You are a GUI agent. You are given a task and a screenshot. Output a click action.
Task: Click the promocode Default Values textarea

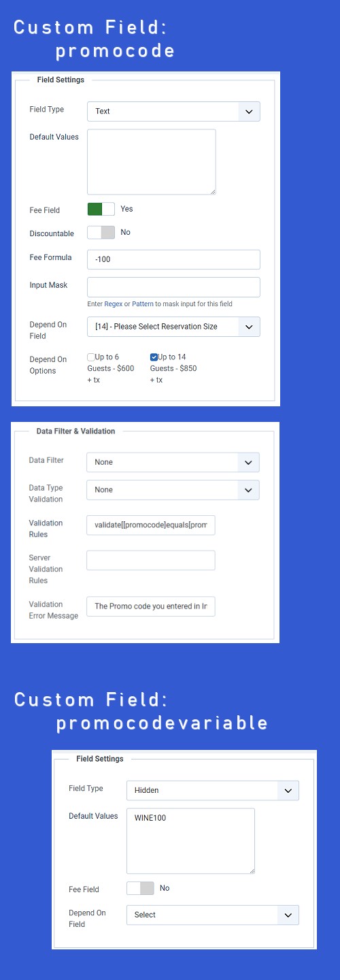pyautogui.click(x=152, y=162)
